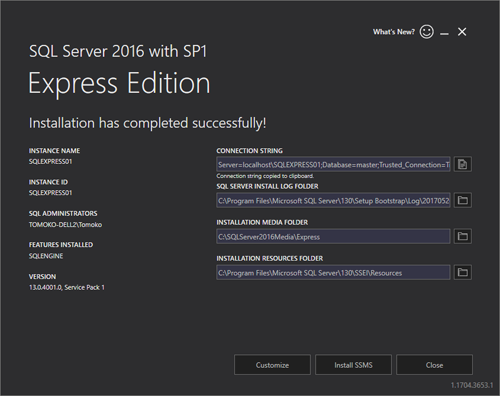
Task: Click the 'Installation has completed successfully!' heading
Action: coord(147,123)
